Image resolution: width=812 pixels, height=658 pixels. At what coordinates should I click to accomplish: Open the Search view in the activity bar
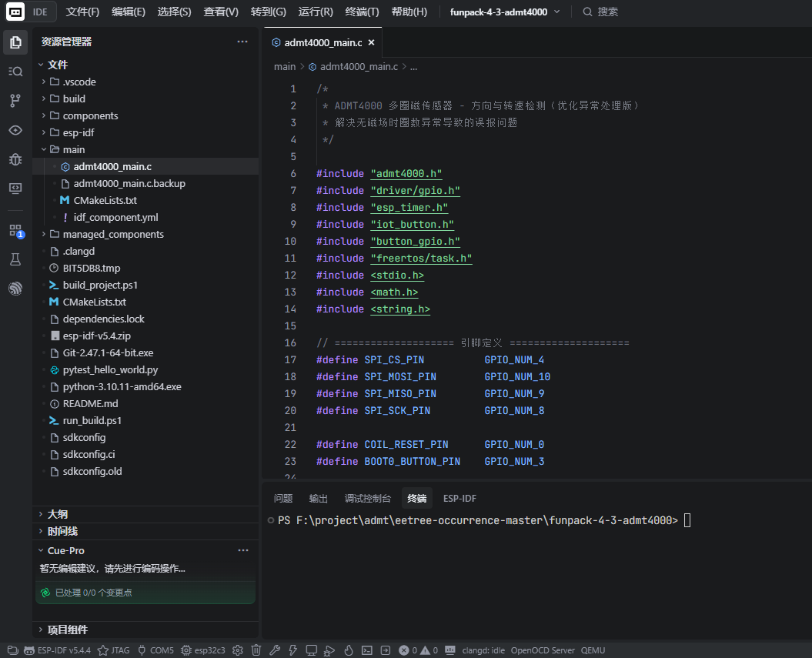coord(15,72)
